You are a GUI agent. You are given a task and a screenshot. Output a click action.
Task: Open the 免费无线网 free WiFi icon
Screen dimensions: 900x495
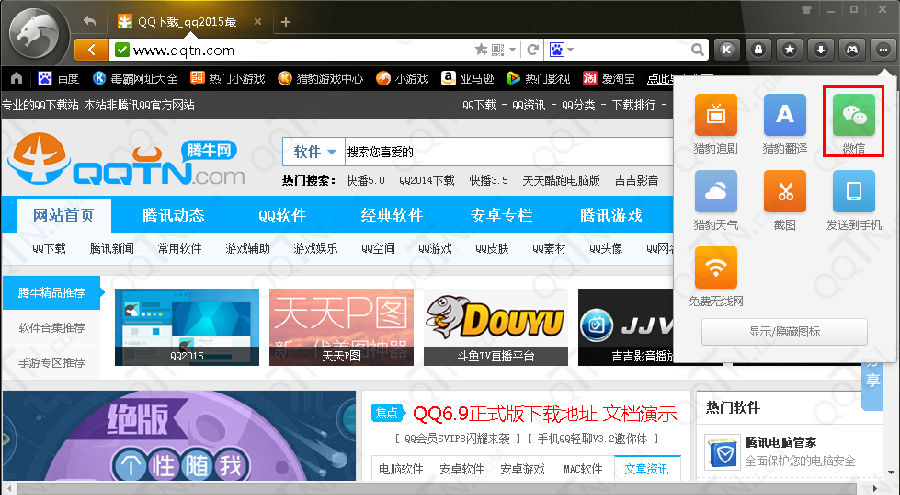click(x=715, y=267)
